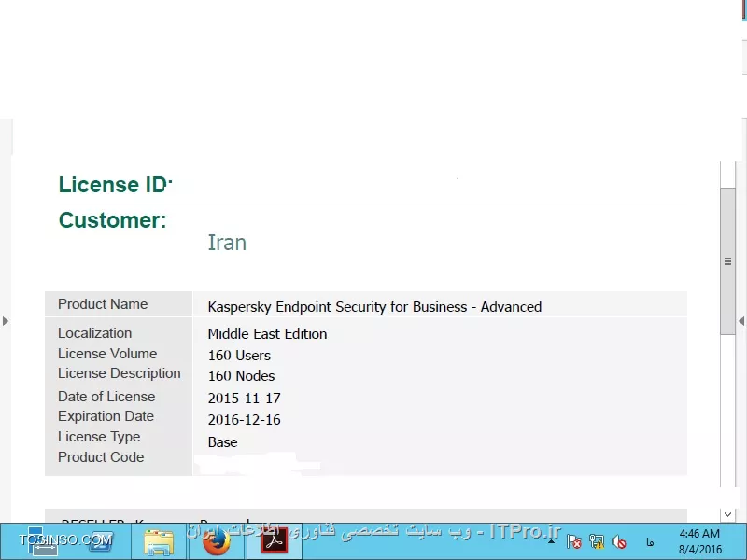Select the expiration value 2016-12-16
747x560 pixels.
point(245,420)
